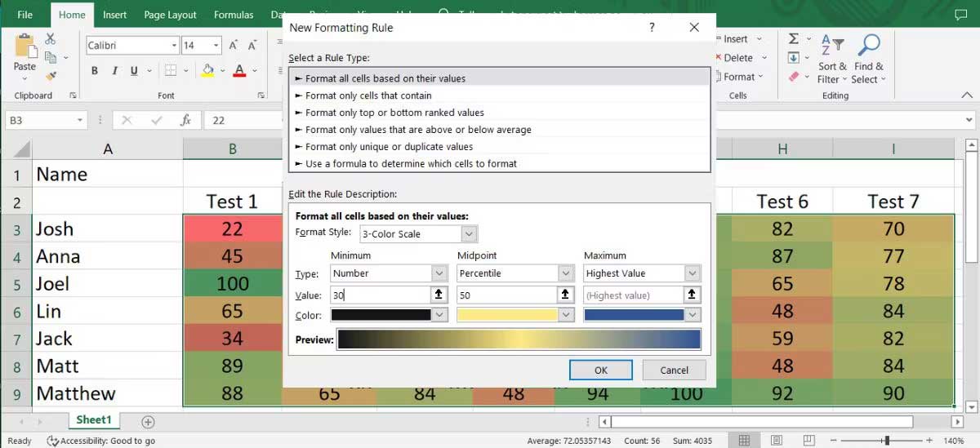The height and width of the screenshot is (448, 980).
Task: Click the Midpoint value range selector arrow
Action: (564, 295)
